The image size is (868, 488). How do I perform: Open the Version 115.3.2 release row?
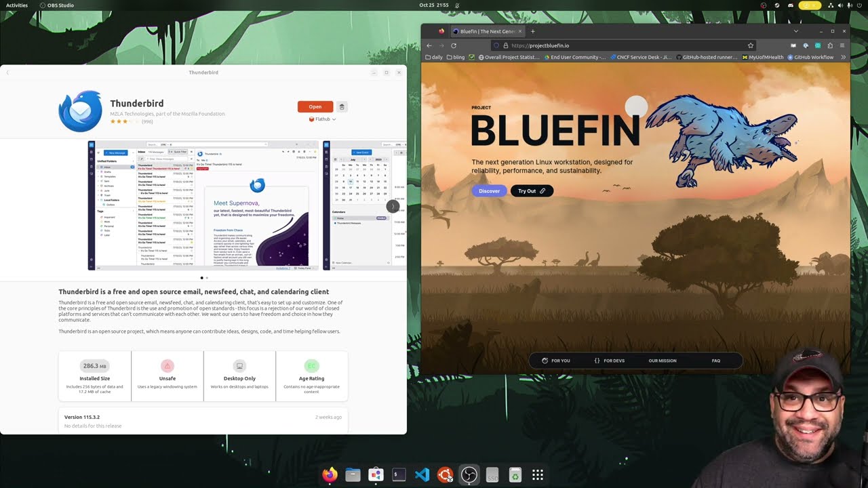pyautogui.click(x=203, y=421)
